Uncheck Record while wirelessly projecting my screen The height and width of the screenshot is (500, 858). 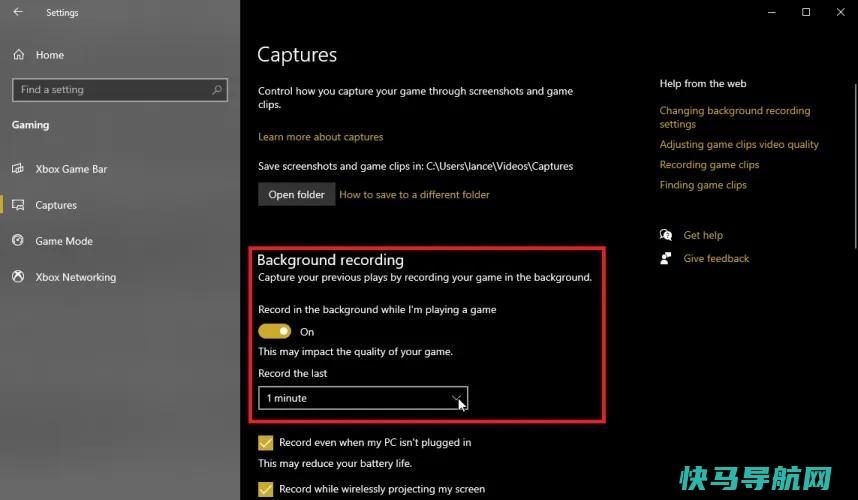click(x=265, y=489)
